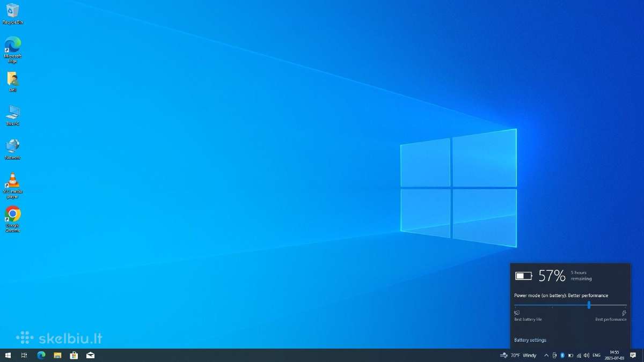Click the battery icon in system tray
Screen dimensions: 644x362
pos(570,355)
